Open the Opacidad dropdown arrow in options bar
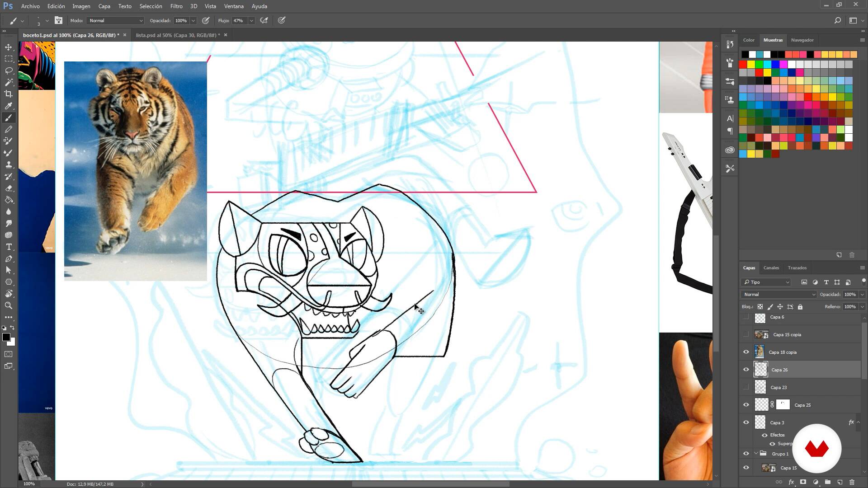This screenshot has height=488, width=868. [x=193, y=20]
